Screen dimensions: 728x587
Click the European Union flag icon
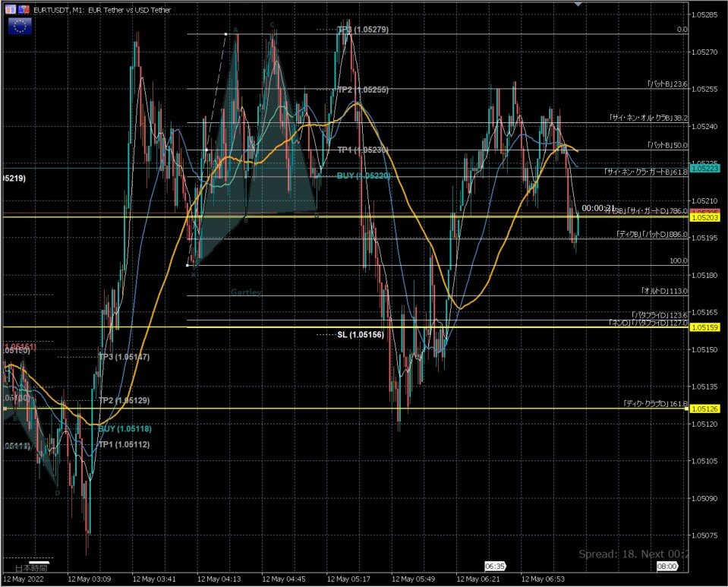(20, 27)
